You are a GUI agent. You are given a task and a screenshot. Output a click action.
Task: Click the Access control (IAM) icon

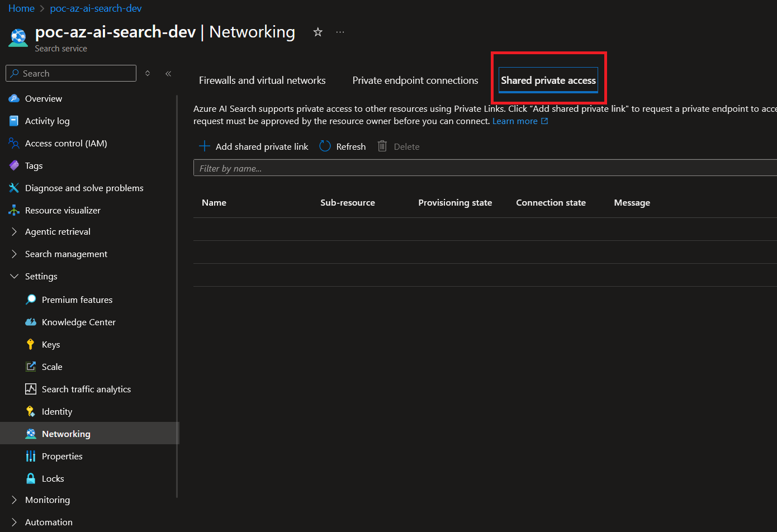[14, 143]
